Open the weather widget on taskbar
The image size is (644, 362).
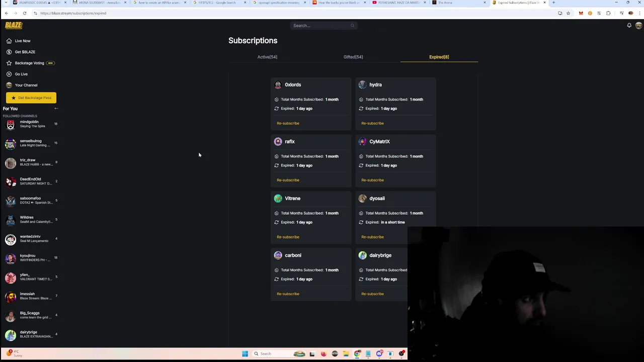point(14,353)
